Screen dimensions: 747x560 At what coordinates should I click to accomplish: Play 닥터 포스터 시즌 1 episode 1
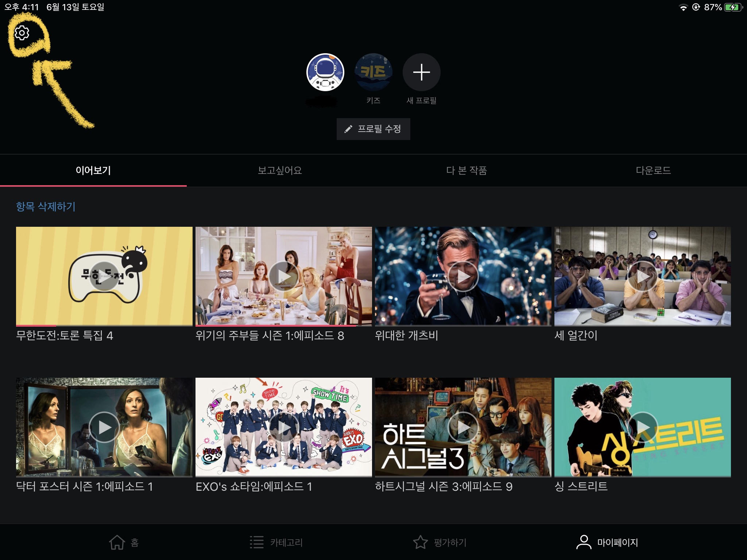pos(104,427)
